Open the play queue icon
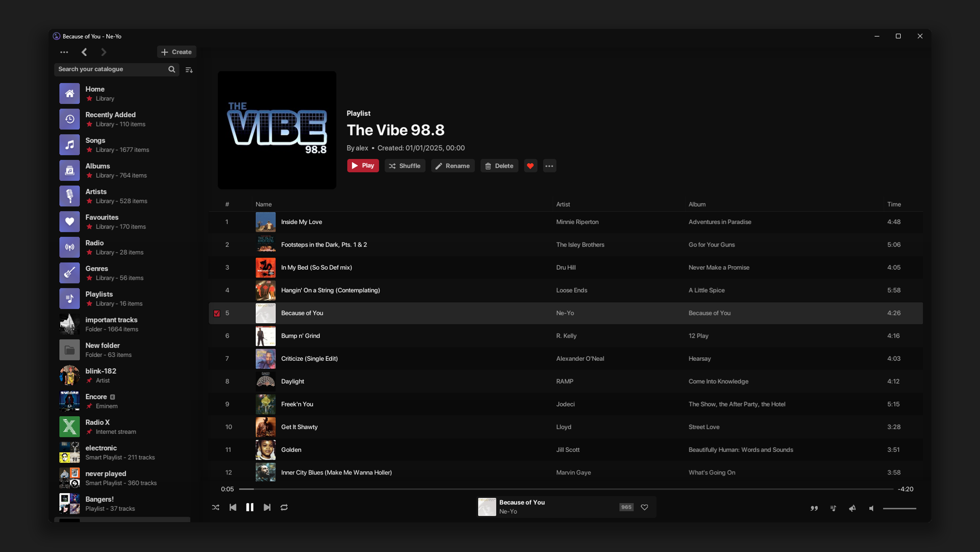 click(833, 508)
